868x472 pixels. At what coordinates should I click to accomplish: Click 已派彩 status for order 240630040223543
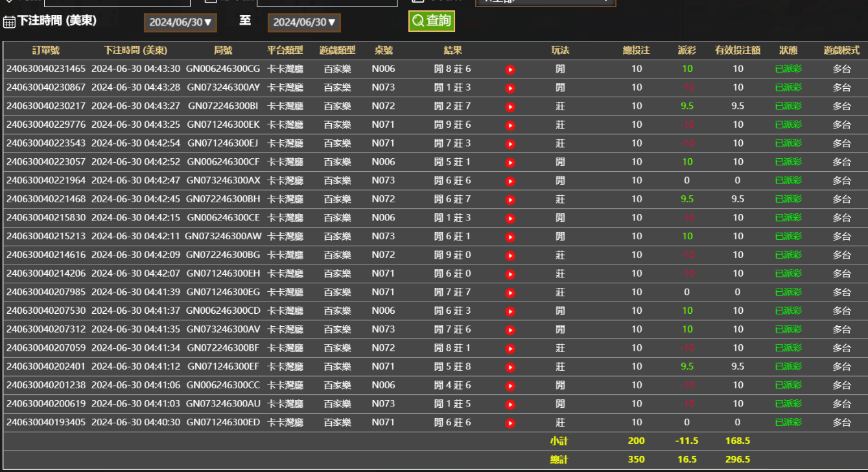[788, 143]
